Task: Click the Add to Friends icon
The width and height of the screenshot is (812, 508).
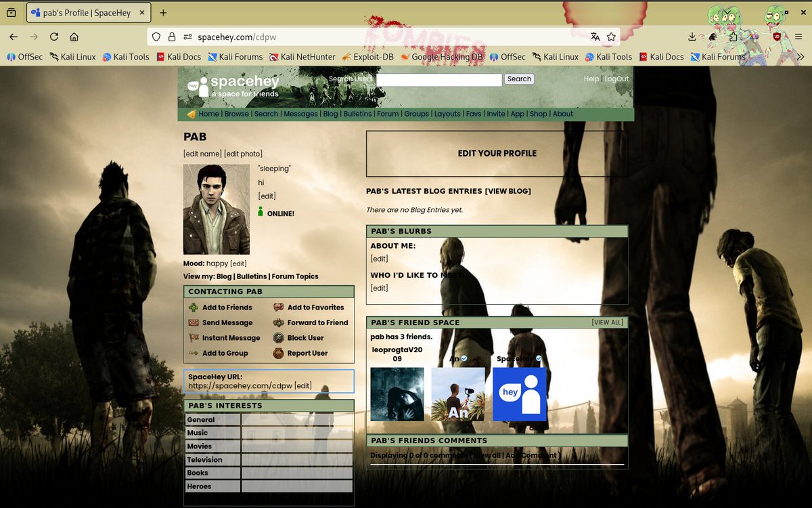Action: click(x=194, y=308)
